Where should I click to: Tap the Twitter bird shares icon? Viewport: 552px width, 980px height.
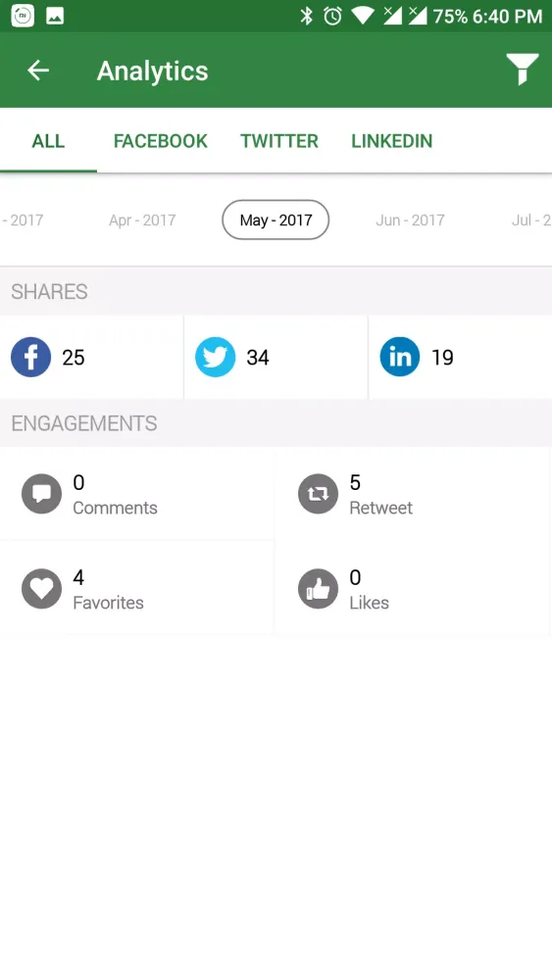(x=215, y=357)
